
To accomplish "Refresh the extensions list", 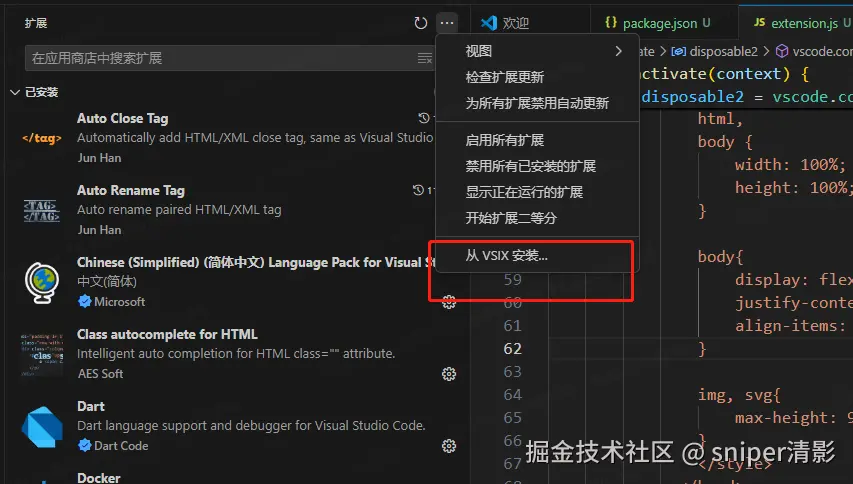I will click(x=421, y=23).
